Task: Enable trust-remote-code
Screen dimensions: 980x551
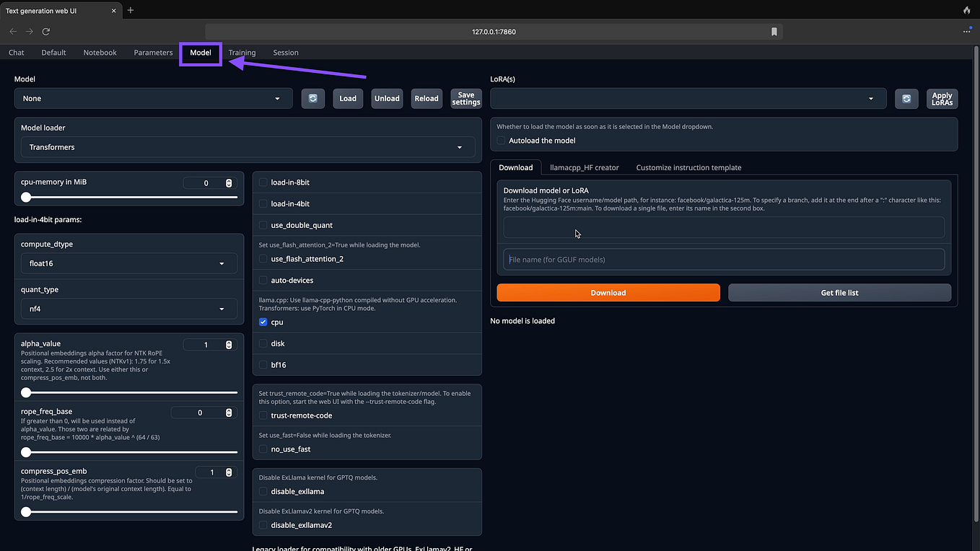Action: pos(263,415)
